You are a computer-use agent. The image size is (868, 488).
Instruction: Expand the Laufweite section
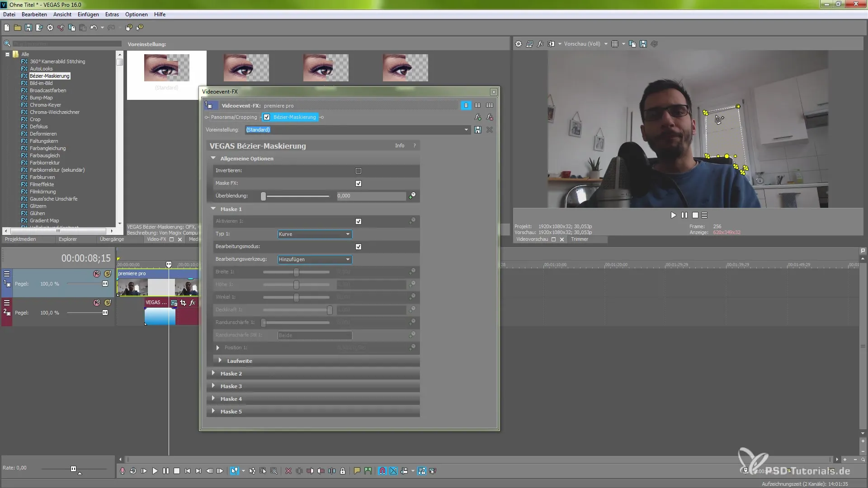coord(220,361)
